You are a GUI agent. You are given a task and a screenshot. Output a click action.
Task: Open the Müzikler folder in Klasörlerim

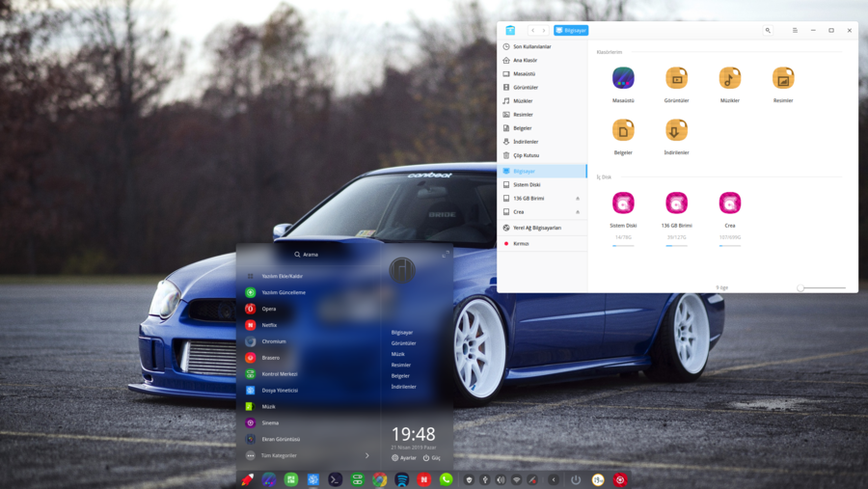point(730,78)
